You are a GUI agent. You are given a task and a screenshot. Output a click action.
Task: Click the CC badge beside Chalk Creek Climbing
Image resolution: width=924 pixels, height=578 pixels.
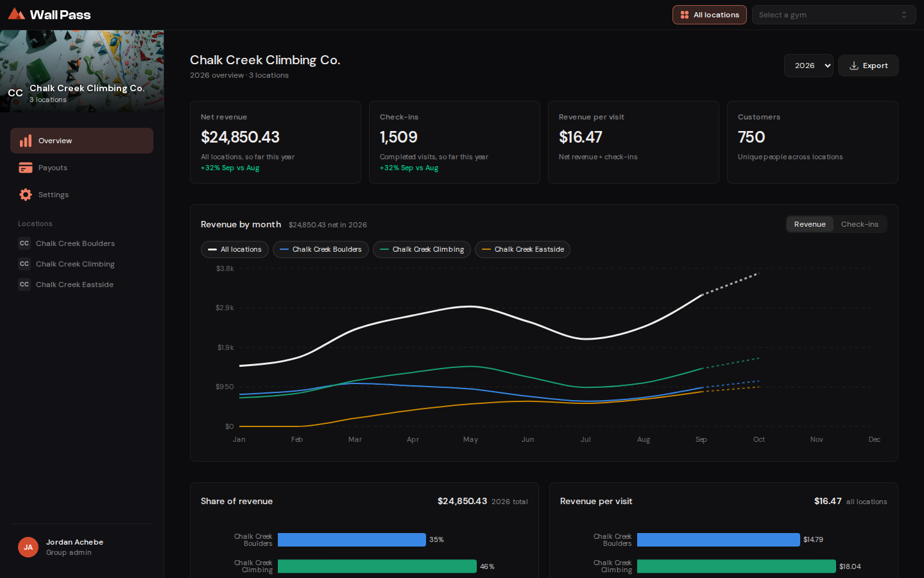(x=24, y=264)
